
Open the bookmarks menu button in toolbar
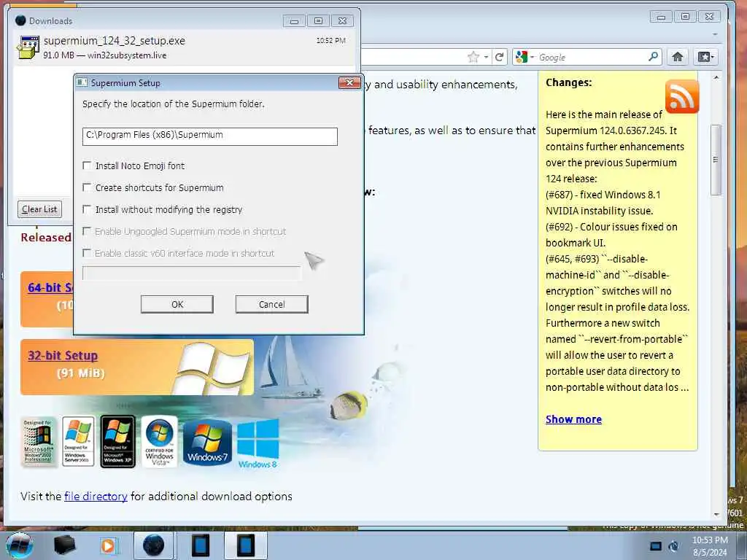705,57
